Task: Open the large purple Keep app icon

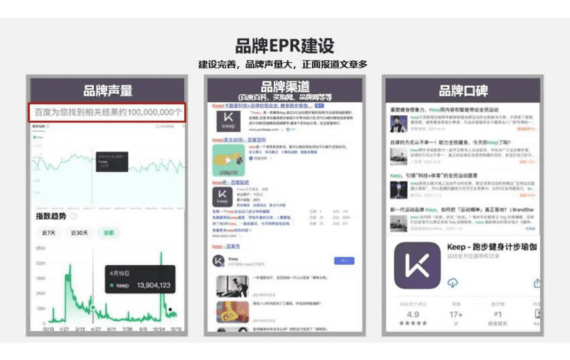Action: point(417,265)
